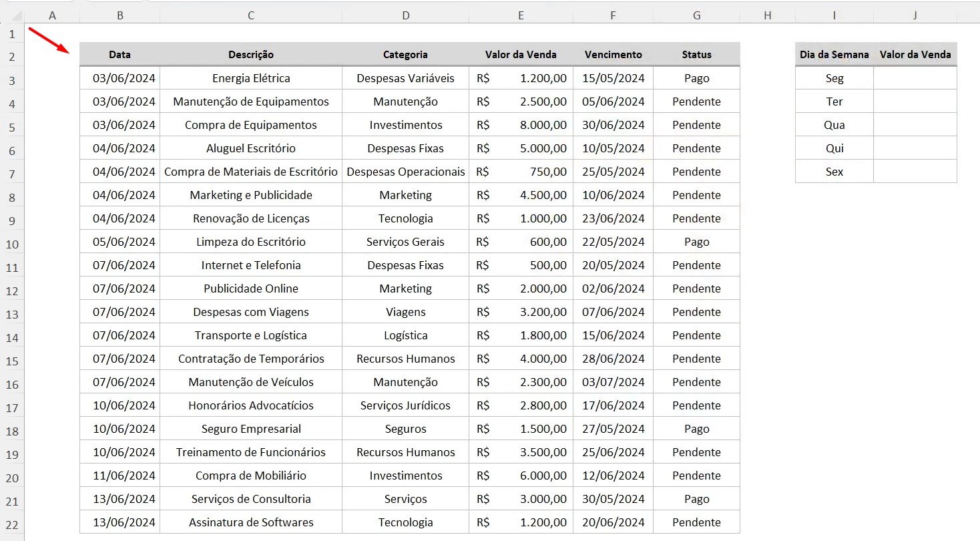The image size is (980, 541).
Task: Select column I header
Action: click(834, 15)
